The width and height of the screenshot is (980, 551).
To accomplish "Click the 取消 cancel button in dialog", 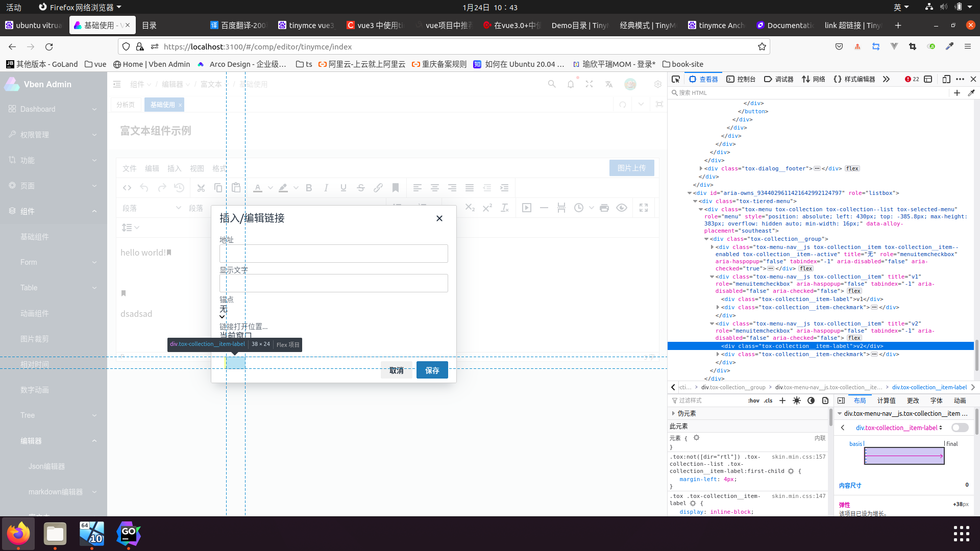I will point(396,370).
